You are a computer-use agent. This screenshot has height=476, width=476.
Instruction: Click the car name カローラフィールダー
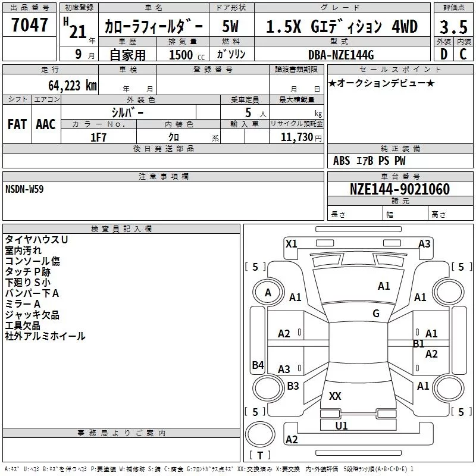(154, 27)
